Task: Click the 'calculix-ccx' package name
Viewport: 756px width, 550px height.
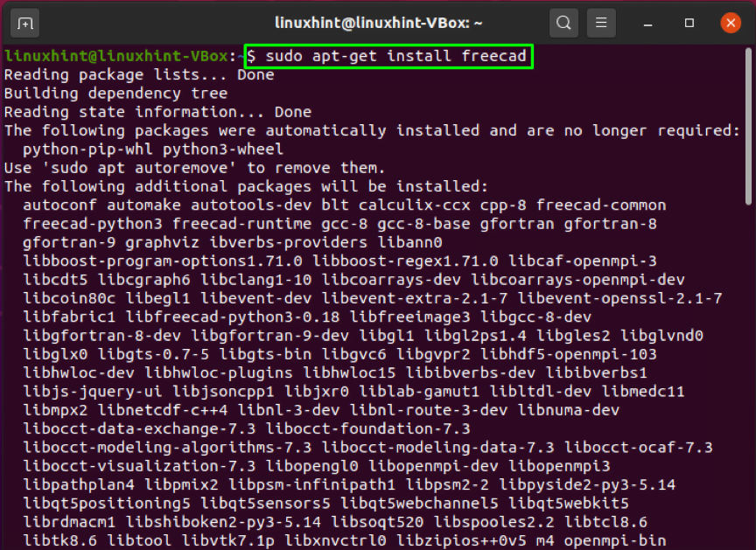Action: tap(414, 205)
